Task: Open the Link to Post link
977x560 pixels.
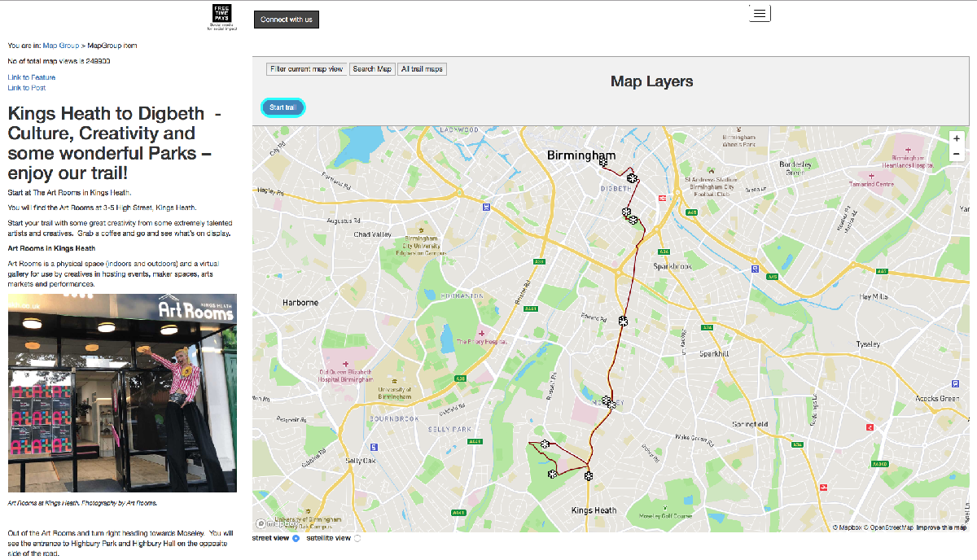Action: (x=27, y=88)
